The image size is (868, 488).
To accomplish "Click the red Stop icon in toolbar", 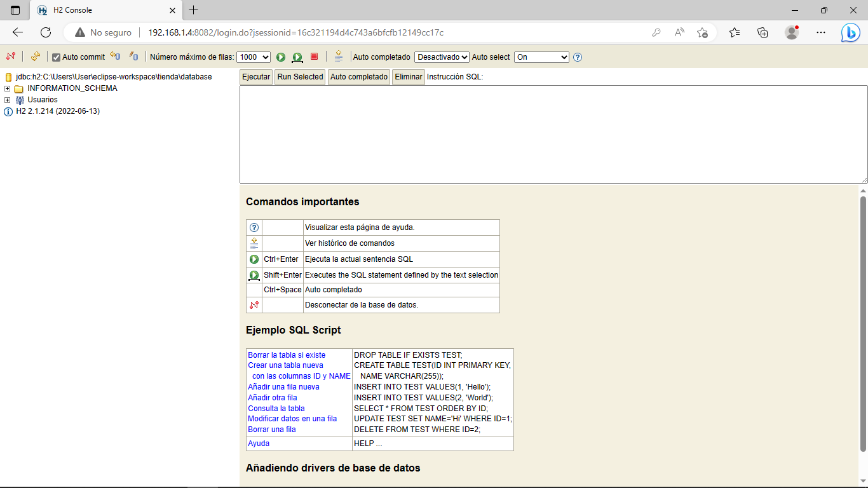I will tap(314, 57).
